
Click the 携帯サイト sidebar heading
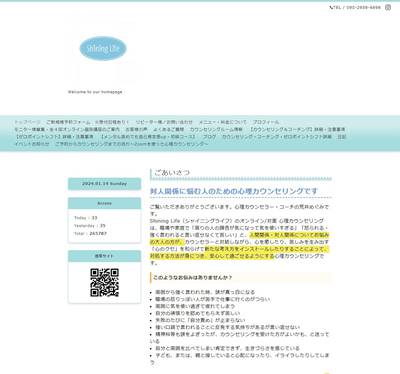pyautogui.click(x=104, y=256)
